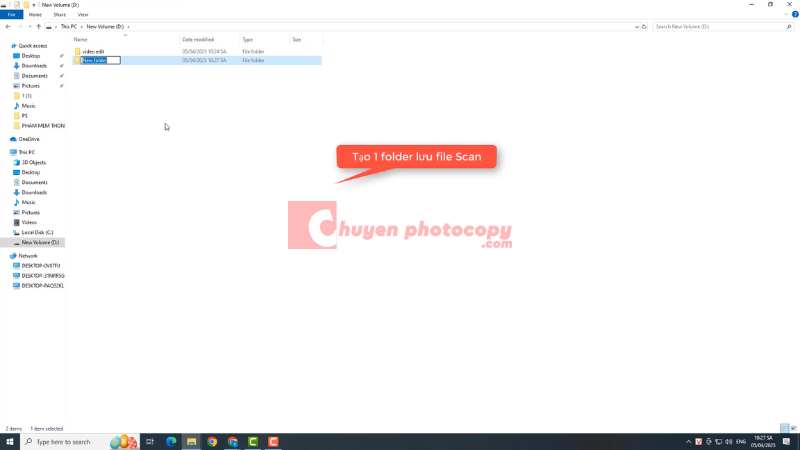Image resolution: width=800 pixels, height=450 pixels.
Task: Open the Home ribbon tab
Action: point(35,15)
